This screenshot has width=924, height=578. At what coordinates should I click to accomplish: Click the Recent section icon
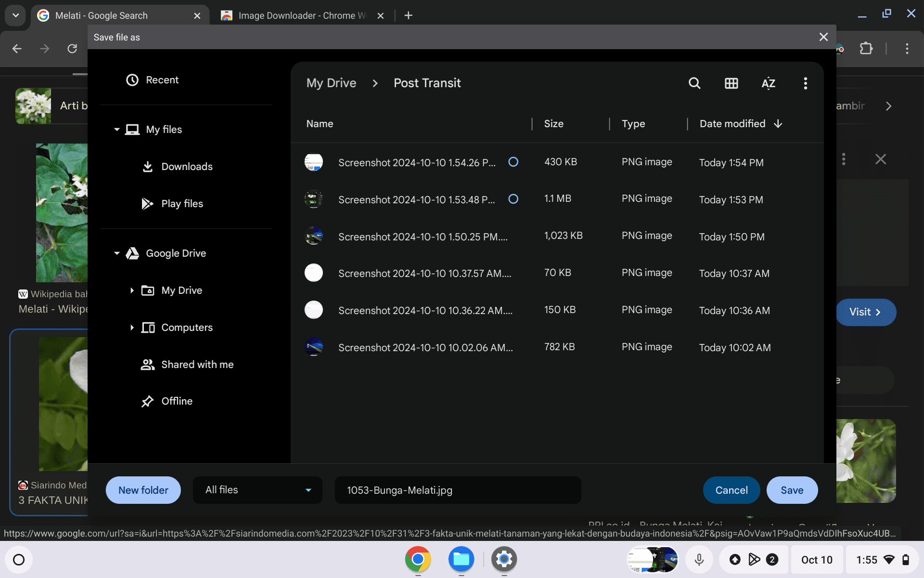coord(132,79)
